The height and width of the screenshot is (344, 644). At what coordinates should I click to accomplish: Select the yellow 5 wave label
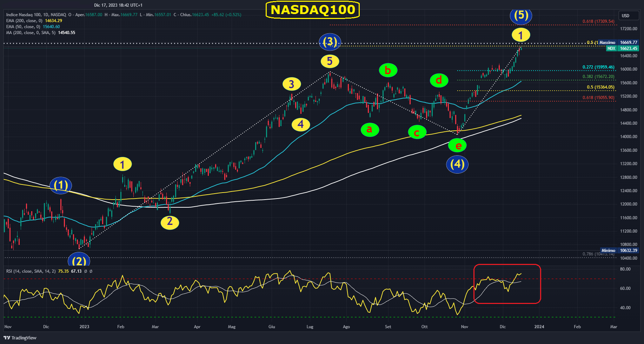coord(330,61)
